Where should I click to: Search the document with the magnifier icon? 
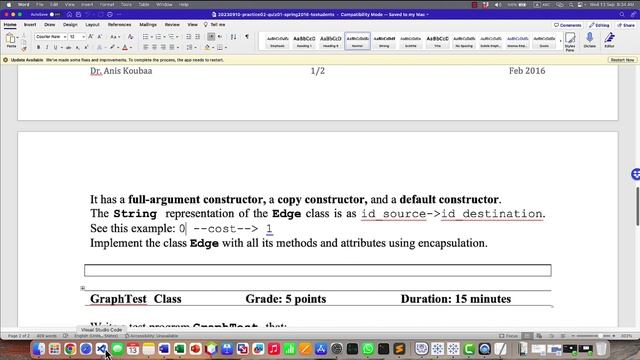pyautogui.click(x=622, y=14)
